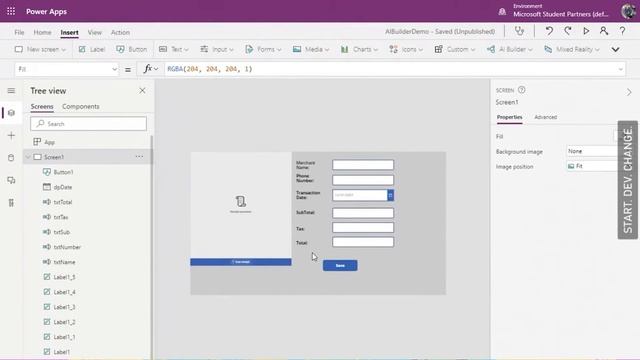Select Screens tab in Tree view
Viewport: 640px width, 360px height.
[42, 106]
